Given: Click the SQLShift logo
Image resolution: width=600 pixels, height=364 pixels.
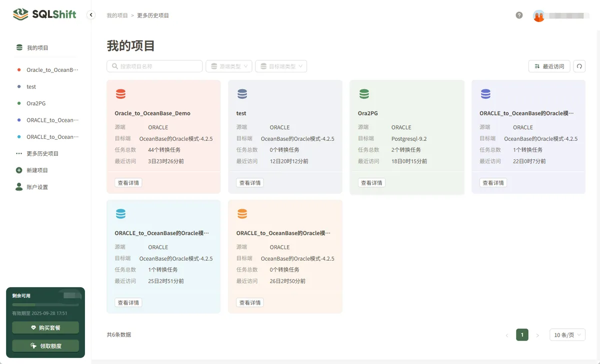Looking at the screenshot, I should [44, 14].
